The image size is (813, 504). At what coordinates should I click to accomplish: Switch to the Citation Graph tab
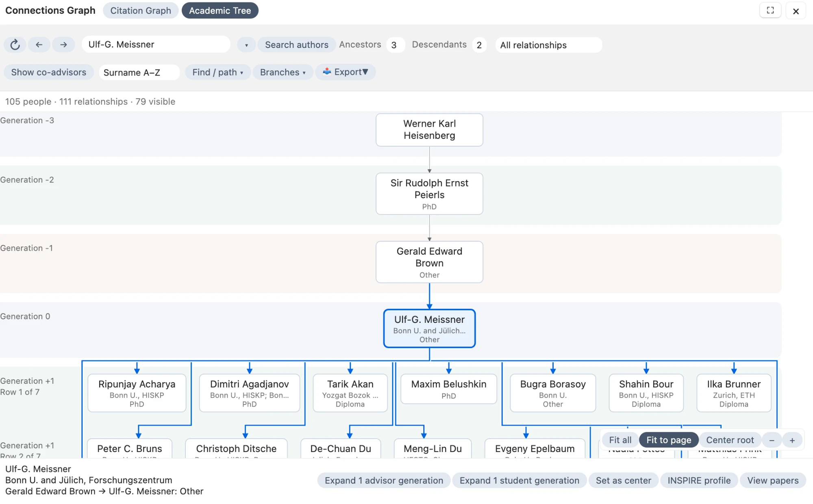pyautogui.click(x=141, y=11)
